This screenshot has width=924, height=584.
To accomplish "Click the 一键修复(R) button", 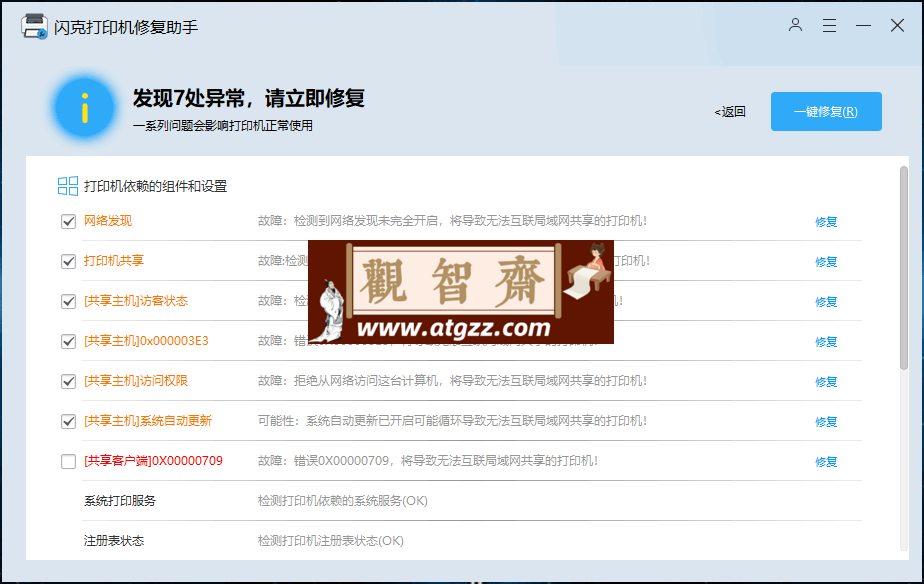I will click(826, 111).
